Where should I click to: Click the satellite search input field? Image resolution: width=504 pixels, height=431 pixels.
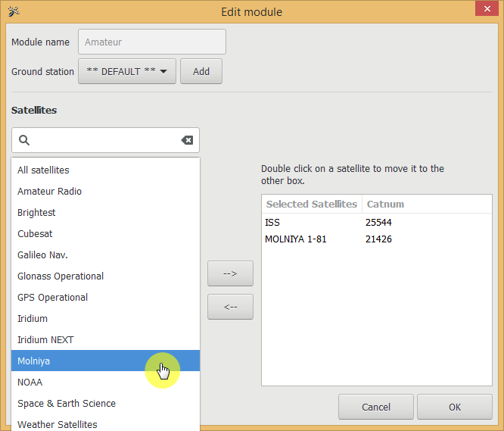[106, 140]
